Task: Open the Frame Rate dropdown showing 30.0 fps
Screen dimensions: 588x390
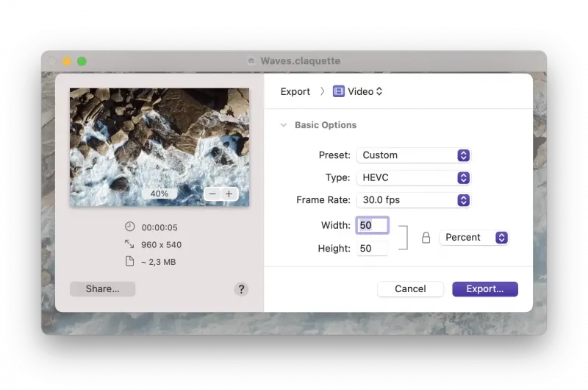Action: (x=414, y=200)
